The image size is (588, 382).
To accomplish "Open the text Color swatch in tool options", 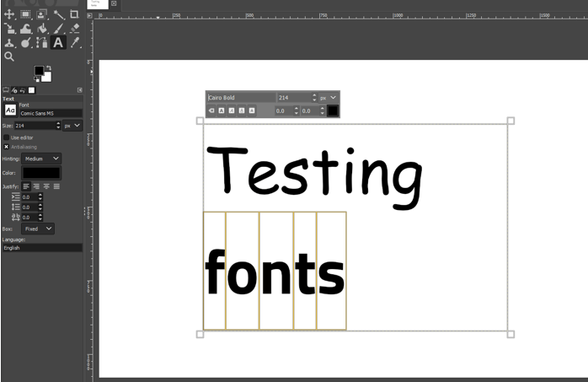I will (41, 172).
